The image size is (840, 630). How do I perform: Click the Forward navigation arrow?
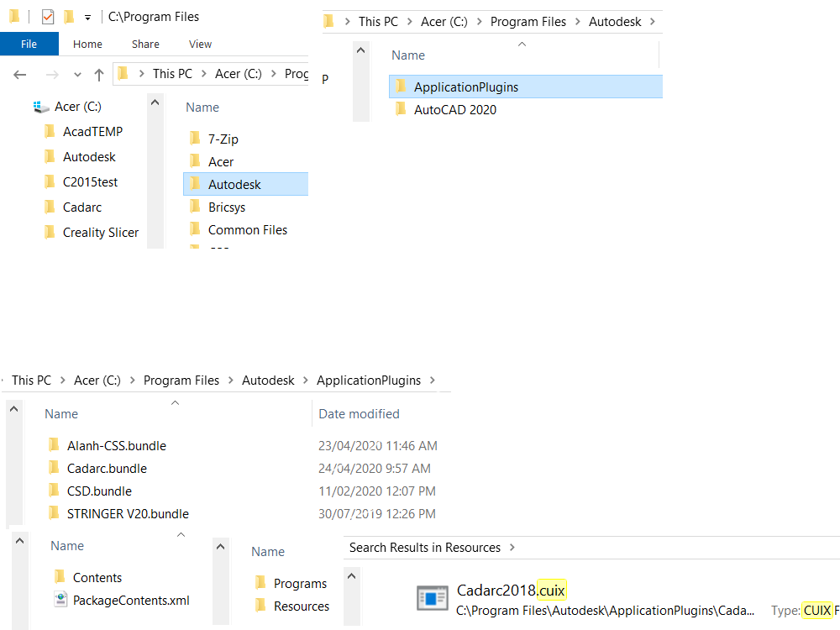[52, 75]
